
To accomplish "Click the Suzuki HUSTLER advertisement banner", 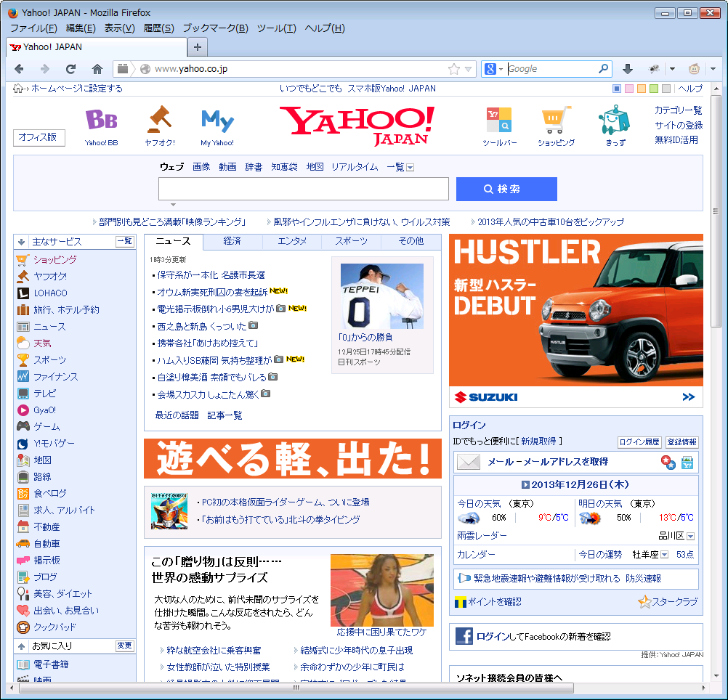I will pos(575,320).
